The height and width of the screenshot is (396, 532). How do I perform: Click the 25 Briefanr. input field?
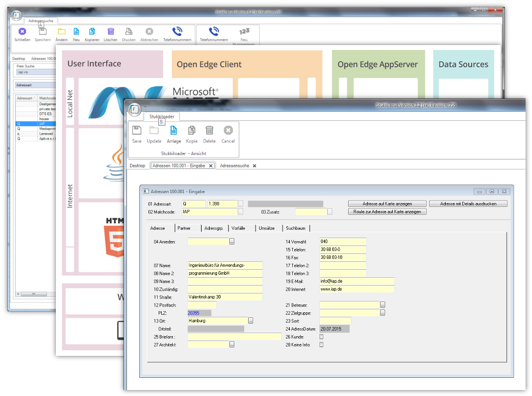[234, 337]
